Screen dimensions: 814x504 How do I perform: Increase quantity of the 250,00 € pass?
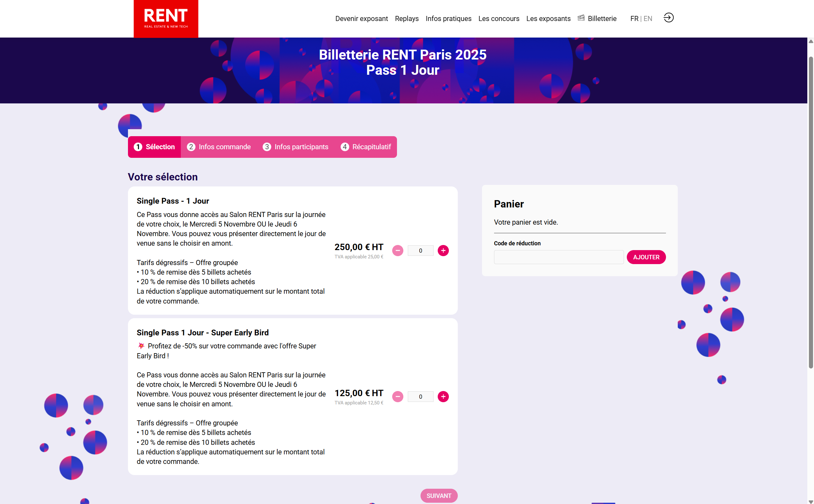443,251
